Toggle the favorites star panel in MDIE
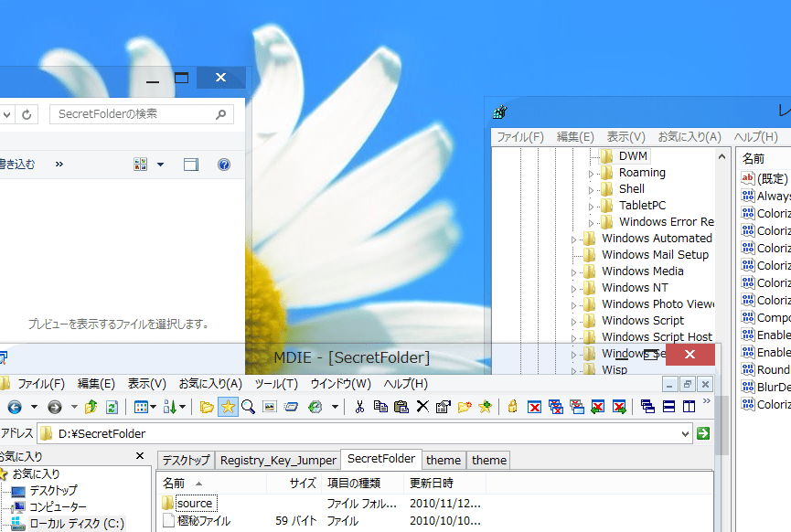Viewport: 791px width, 532px height. [x=228, y=407]
